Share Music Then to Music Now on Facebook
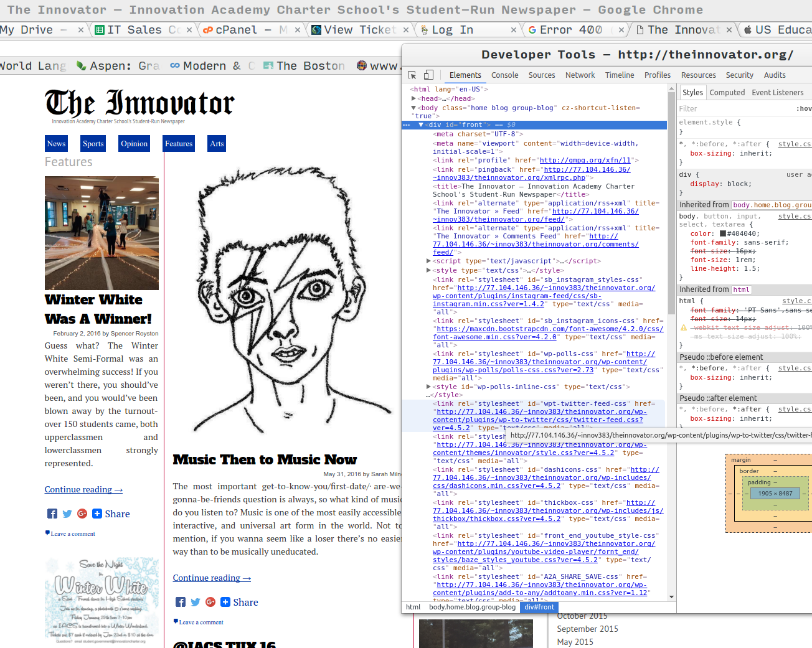The width and height of the screenshot is (812, 648). click(x=181, y=602)
